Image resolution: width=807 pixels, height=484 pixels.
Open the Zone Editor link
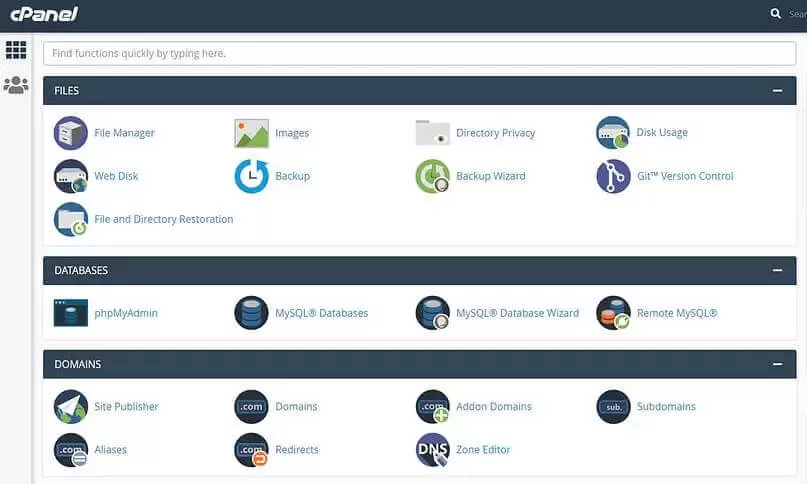point(483,450)
